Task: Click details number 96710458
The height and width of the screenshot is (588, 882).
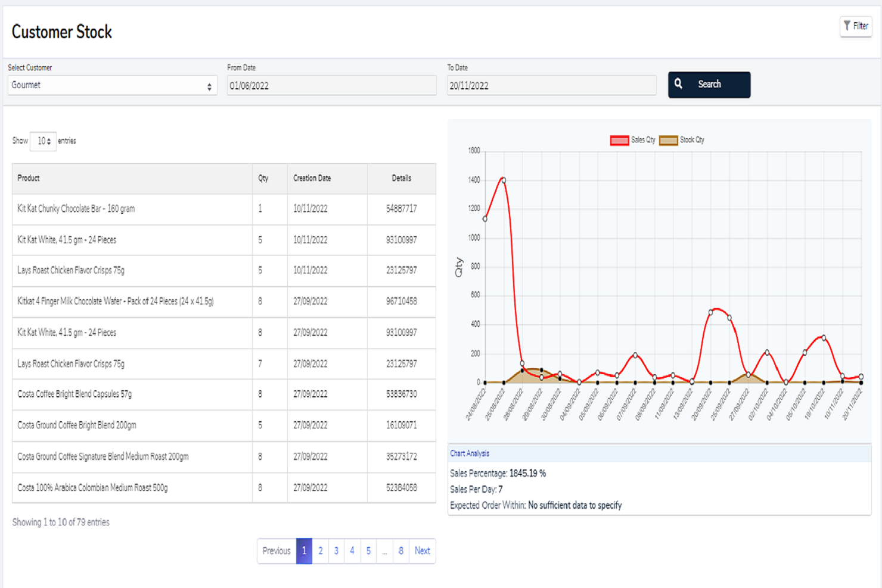Action: pos(401,301)
